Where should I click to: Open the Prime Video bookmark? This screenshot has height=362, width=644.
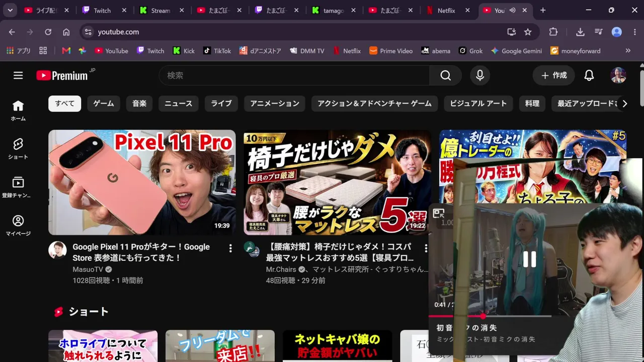coord(391,51)
